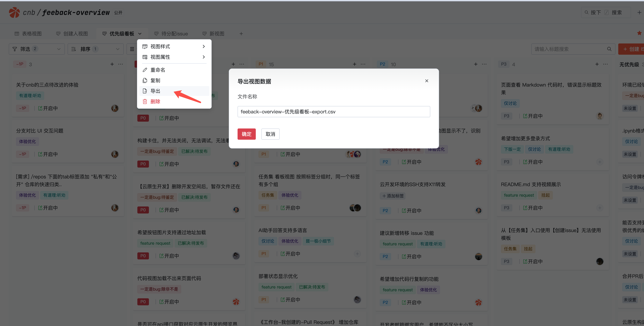The width and height of the screenshot is (644, 326).
Task: Close the export dialog with X
Action: [x=426, y=81]
